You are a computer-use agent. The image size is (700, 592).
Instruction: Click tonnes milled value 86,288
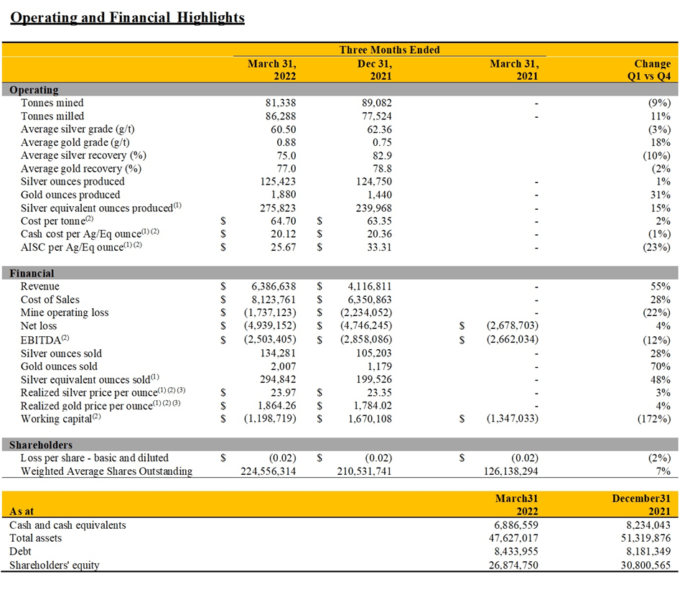[280, 116]
